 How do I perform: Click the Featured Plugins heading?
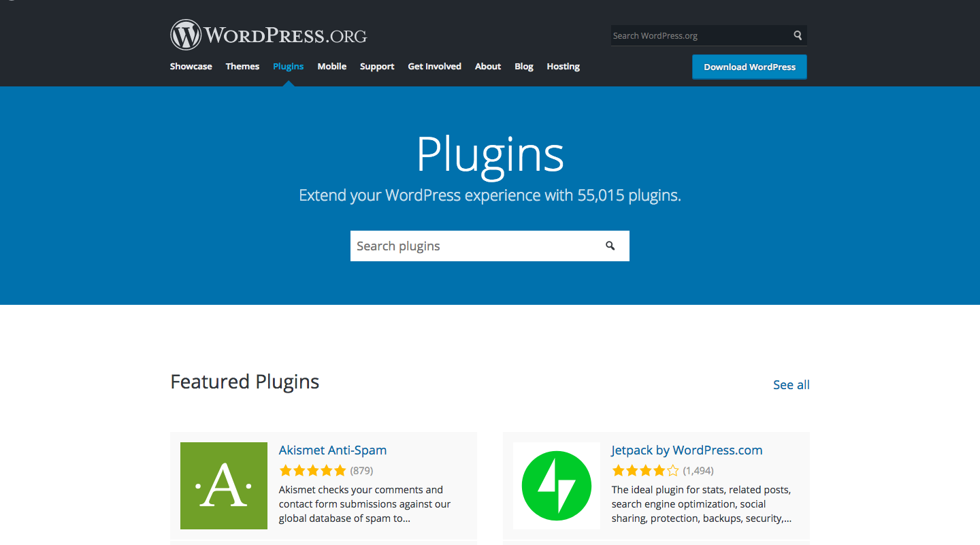tap(245, 382)
